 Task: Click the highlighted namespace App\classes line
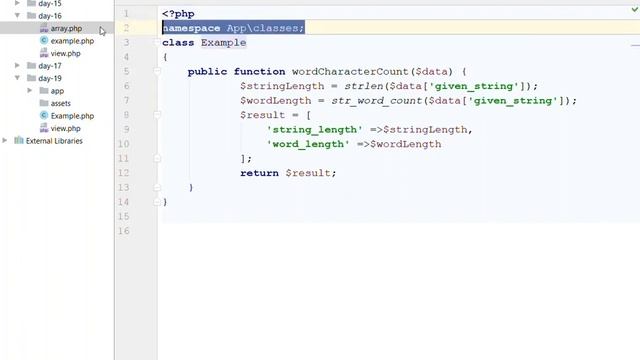(233, 28)
